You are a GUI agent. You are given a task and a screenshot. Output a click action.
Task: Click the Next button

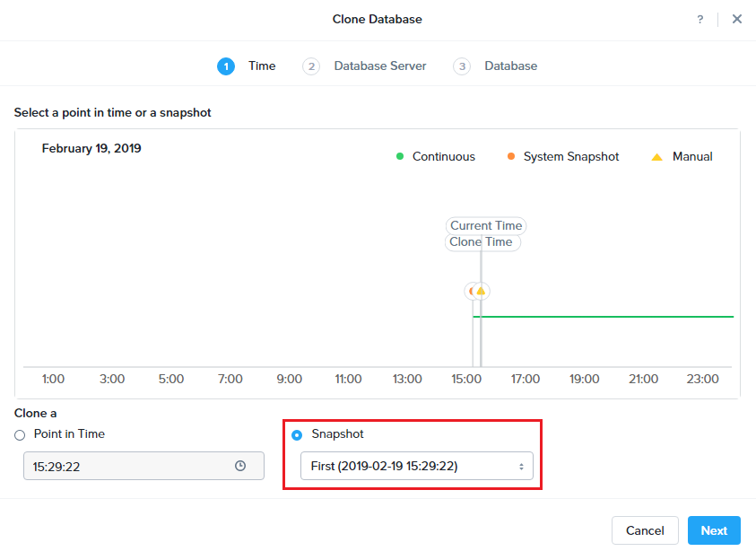tap(714, 530)
